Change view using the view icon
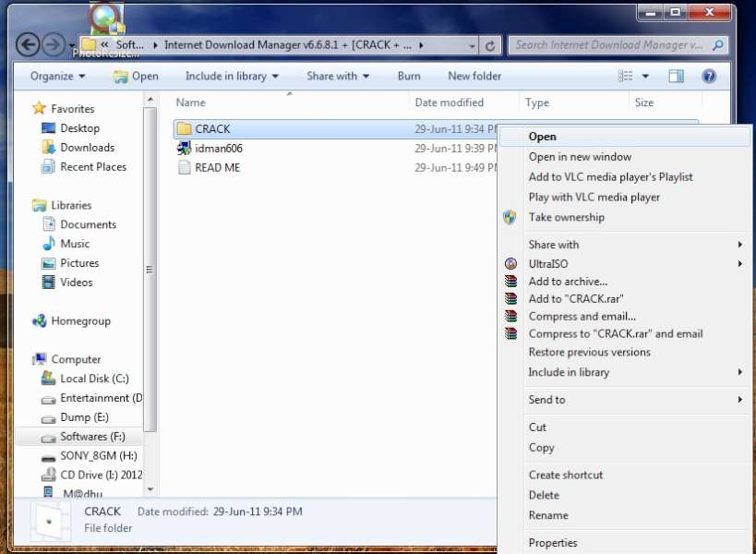Screen dimensions: 756x554 tap(625, 76)
